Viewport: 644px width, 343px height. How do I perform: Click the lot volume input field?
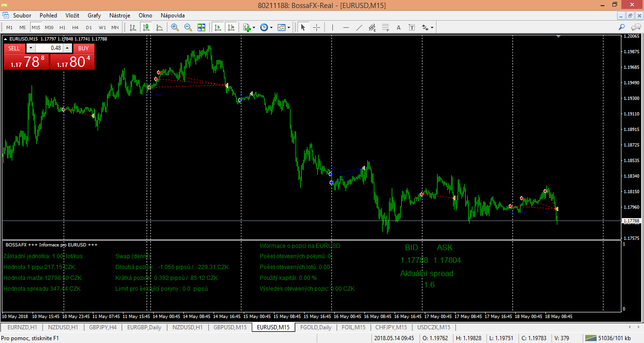(49, 48)
